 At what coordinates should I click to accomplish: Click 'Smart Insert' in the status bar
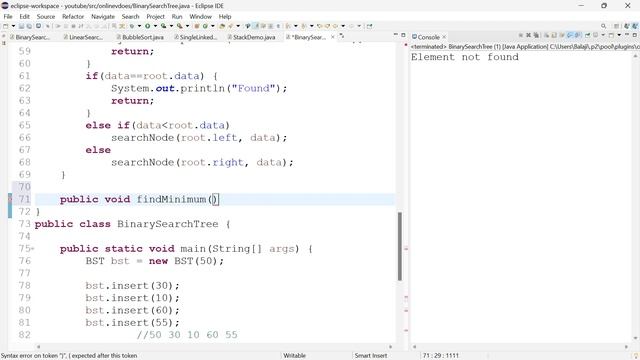pyautogui.click(x=371, y=356)
